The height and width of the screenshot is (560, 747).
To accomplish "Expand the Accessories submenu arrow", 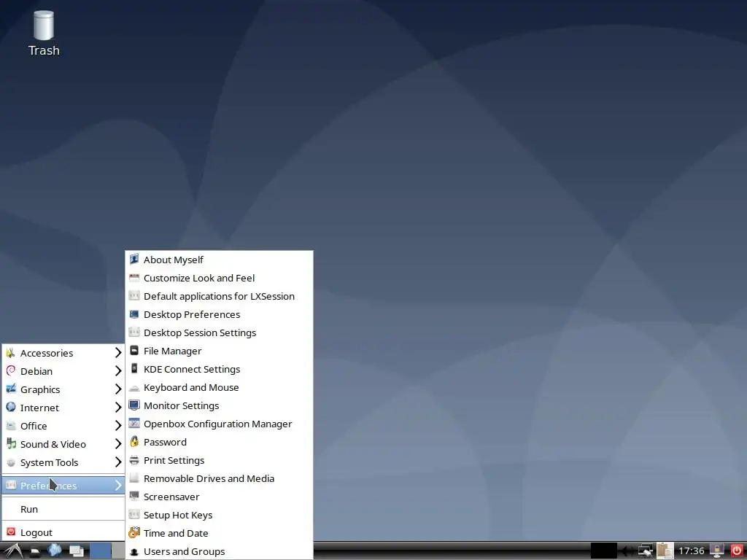I will pos(118,352).
